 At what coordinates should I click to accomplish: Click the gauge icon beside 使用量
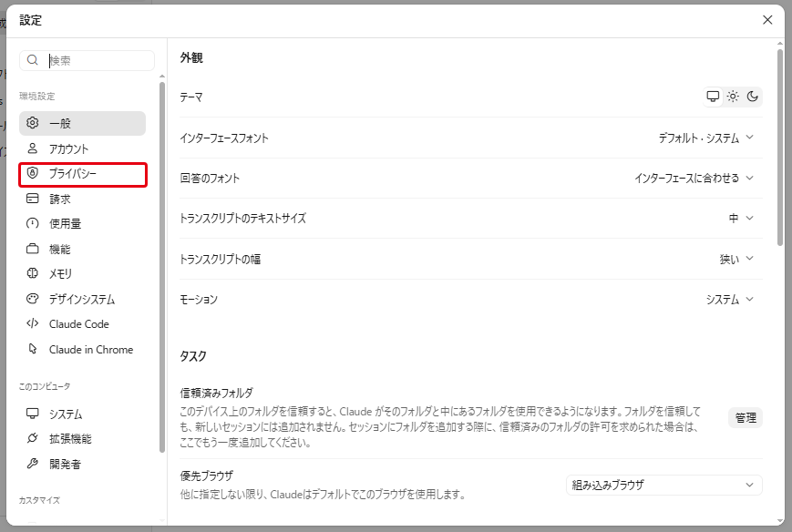32,223
